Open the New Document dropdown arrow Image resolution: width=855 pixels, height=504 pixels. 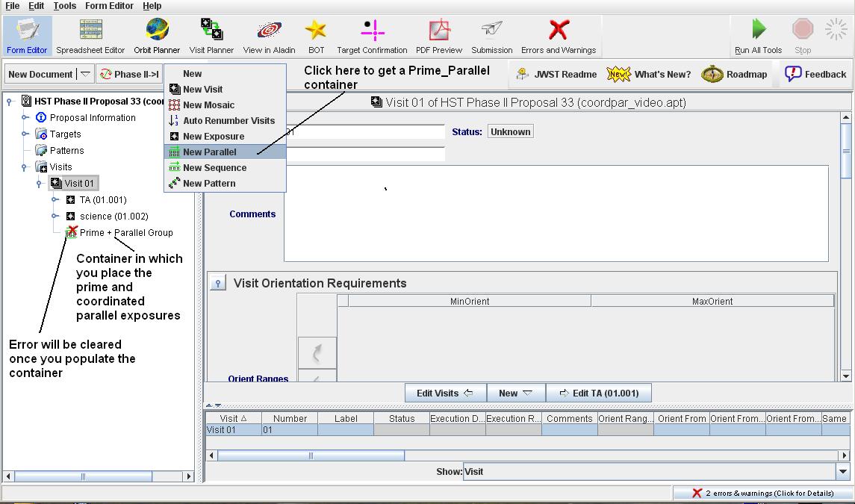86,74
